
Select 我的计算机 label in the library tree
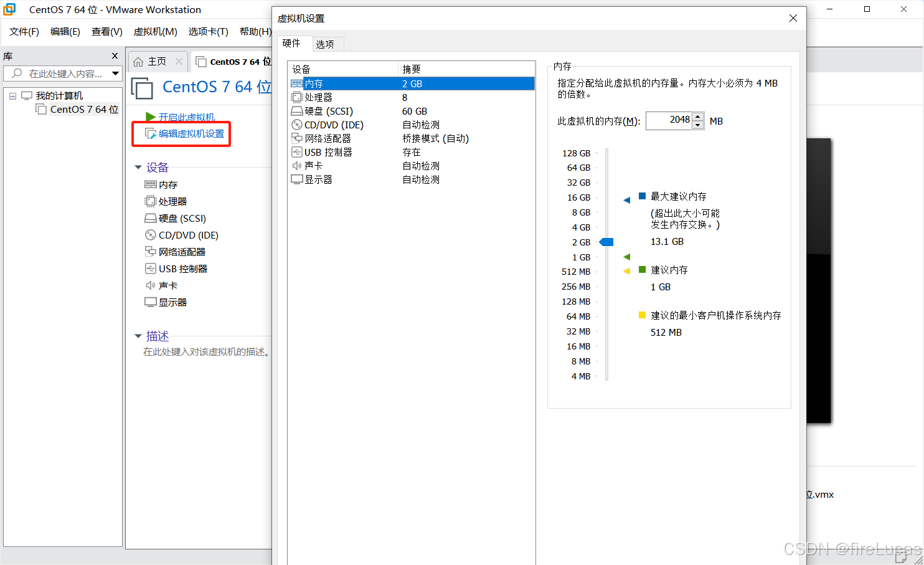click(x=59, y=95)
